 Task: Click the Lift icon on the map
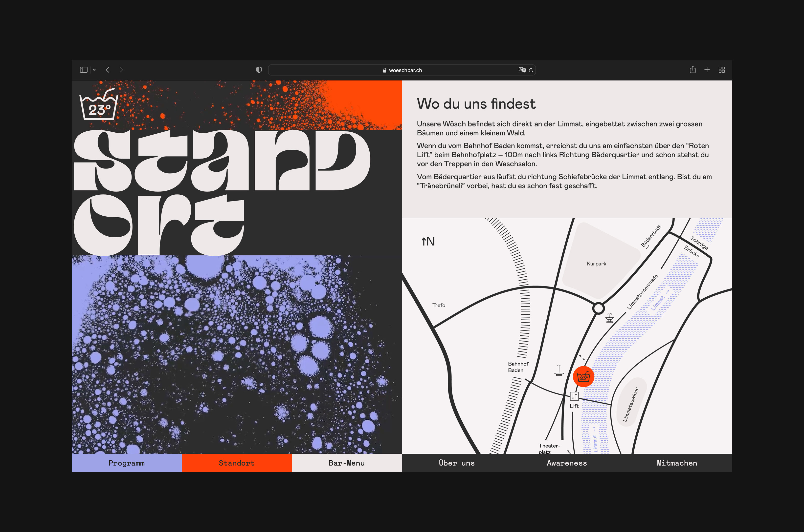[x=574, y=396]
